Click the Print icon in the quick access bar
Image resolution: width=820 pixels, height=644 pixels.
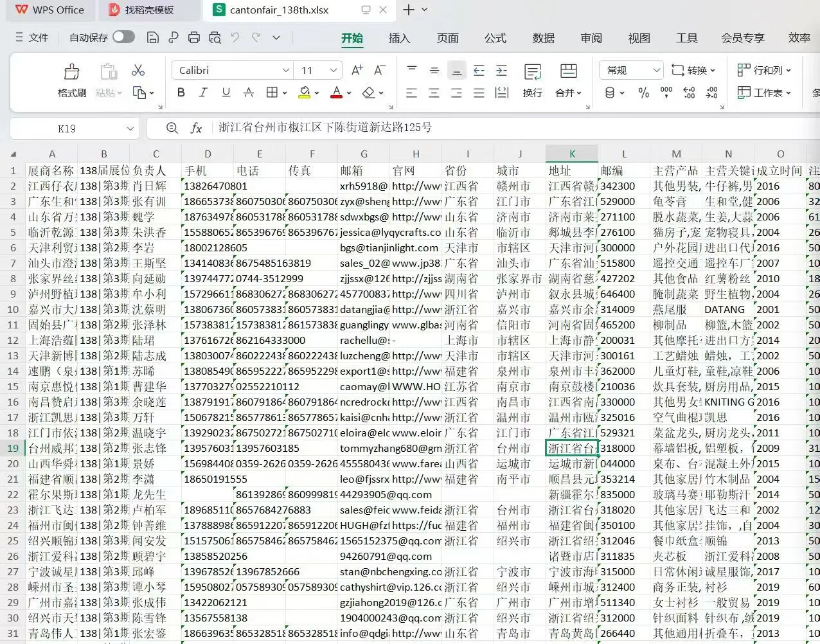pos(194,37)
